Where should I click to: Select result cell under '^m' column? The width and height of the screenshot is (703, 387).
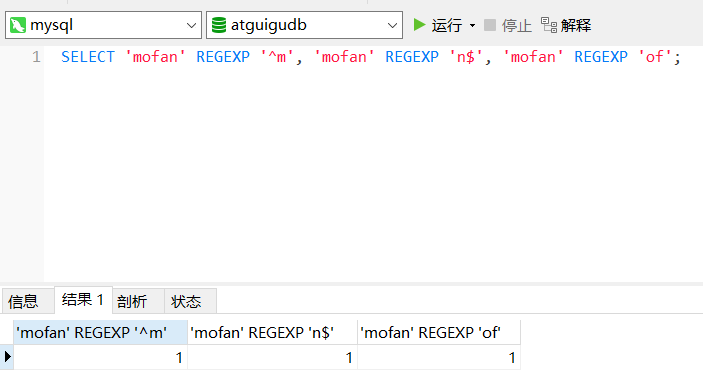[x=100, y=357]
